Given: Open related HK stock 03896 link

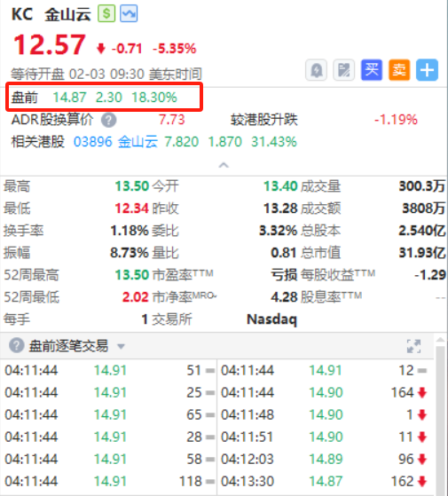Looking at the screenshot, I should click(93, 142).
